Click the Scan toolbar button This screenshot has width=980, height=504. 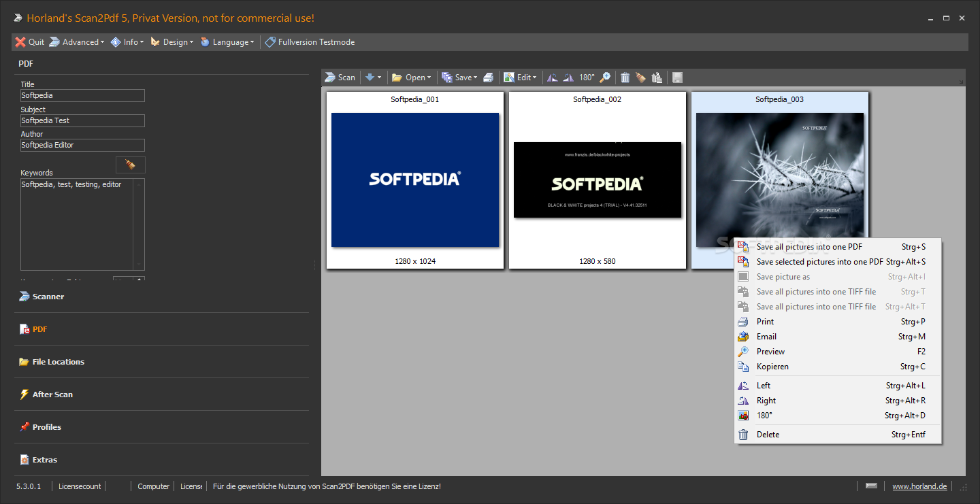[340, 78]
